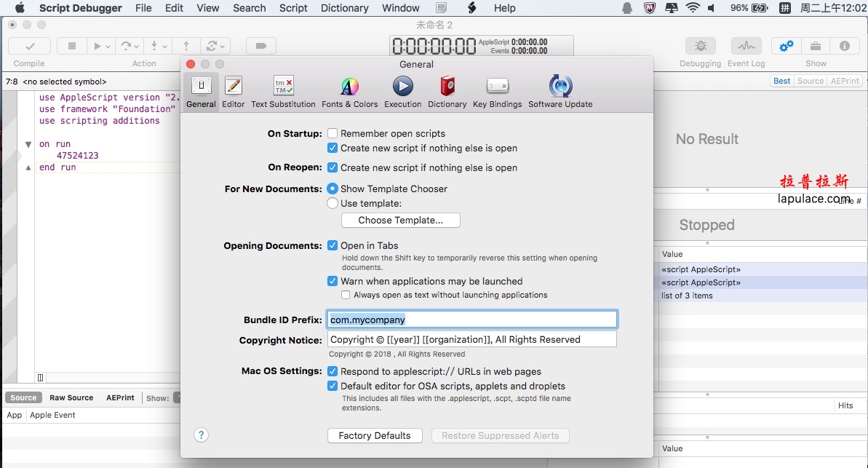Open Software Update preferences
The width and height of the screenshot is (868, 468).
pos(560,92)
